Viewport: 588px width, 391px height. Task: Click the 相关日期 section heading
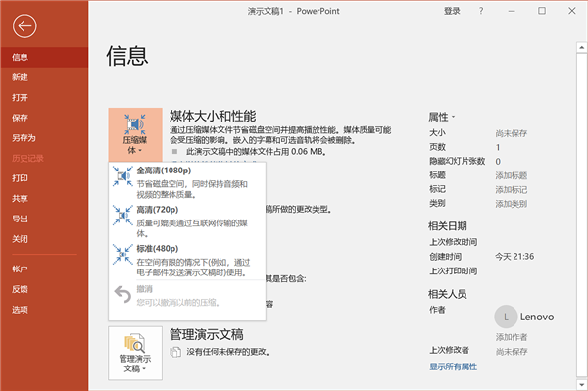coord(448,226)
